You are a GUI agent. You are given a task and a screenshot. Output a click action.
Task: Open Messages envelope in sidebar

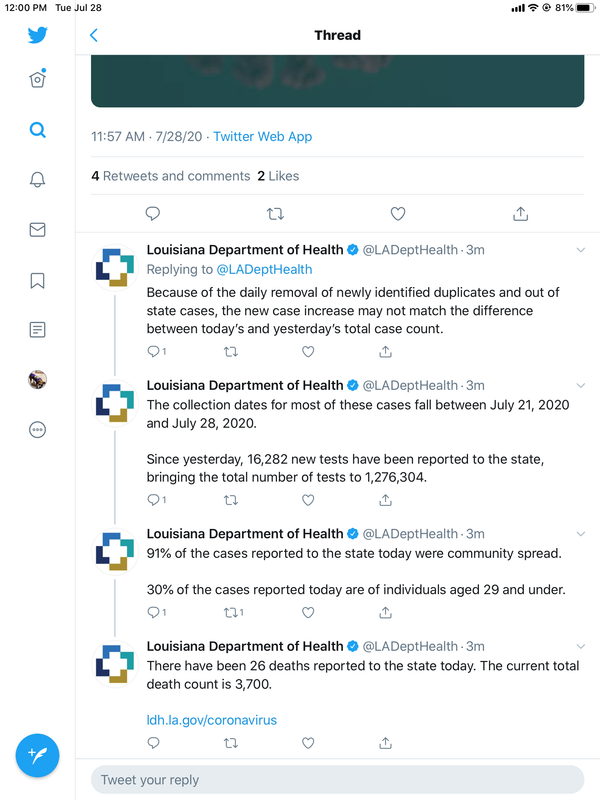37,230
